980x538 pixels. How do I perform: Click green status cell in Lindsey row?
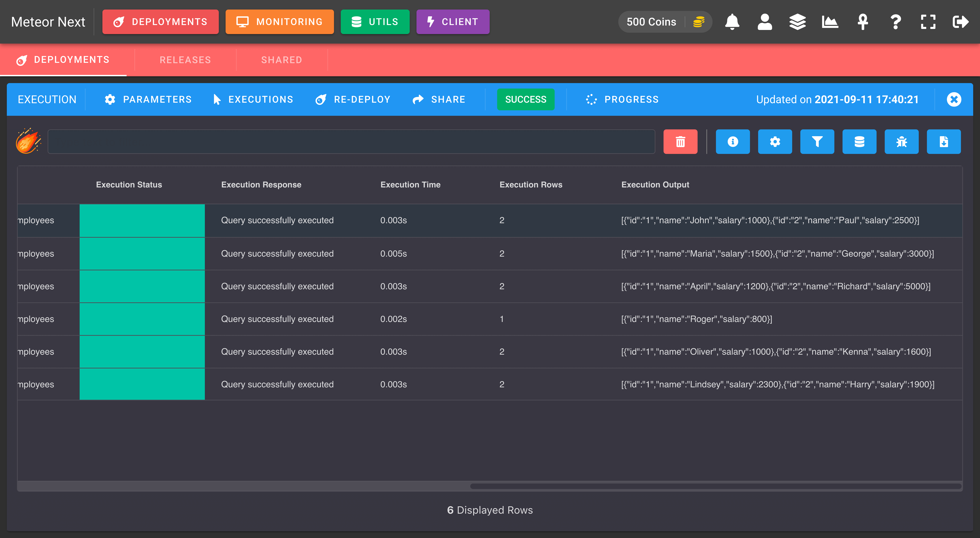point(142,384)
